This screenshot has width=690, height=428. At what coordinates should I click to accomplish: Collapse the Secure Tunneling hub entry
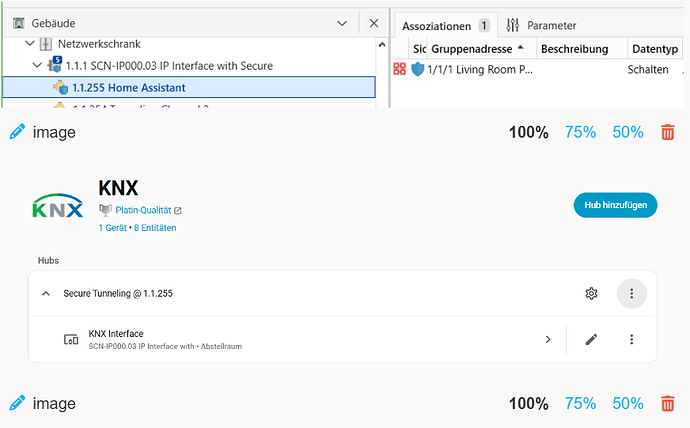click(46, 293)
